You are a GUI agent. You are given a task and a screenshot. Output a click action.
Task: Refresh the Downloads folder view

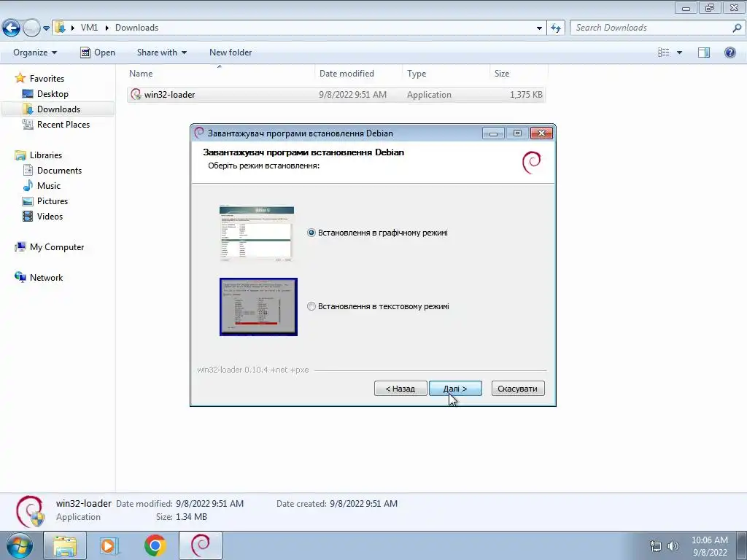click(555, 28)
